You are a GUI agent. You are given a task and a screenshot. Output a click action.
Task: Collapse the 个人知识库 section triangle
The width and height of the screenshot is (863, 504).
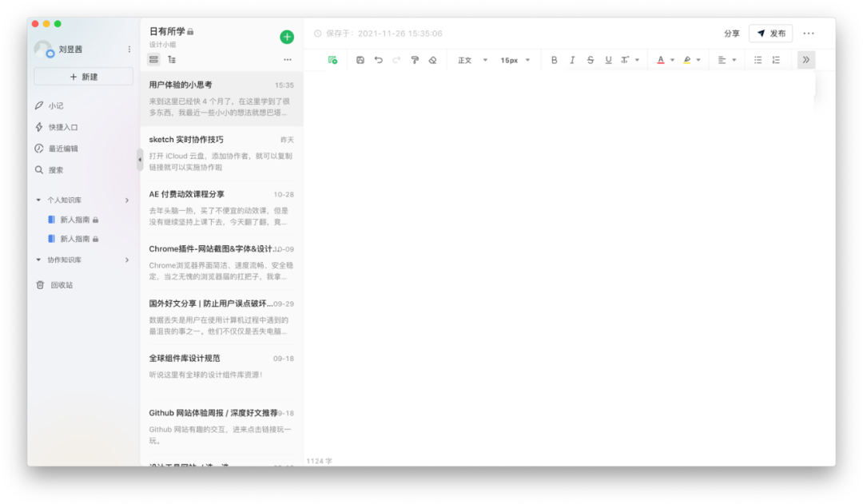(38, 200)
